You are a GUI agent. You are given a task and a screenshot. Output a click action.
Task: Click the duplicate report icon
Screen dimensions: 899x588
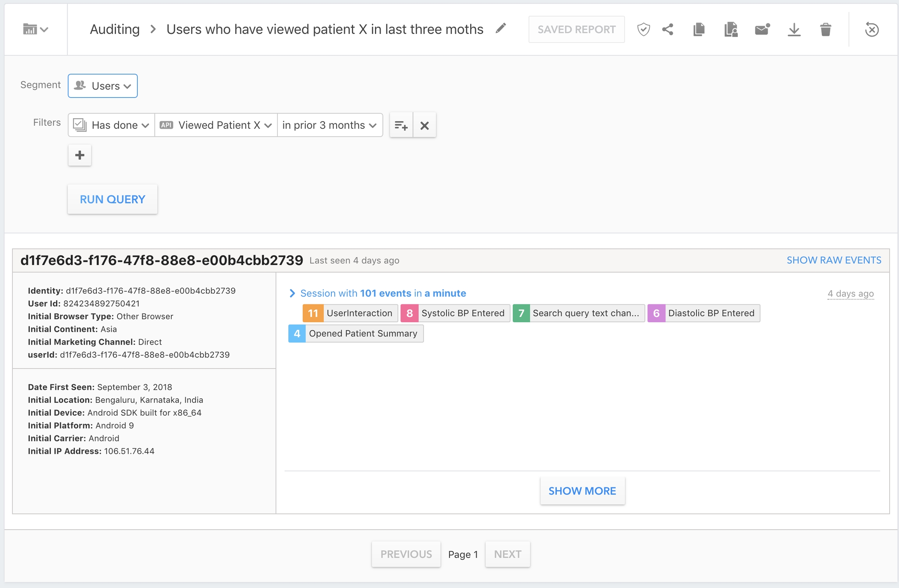tap(698, 29)
